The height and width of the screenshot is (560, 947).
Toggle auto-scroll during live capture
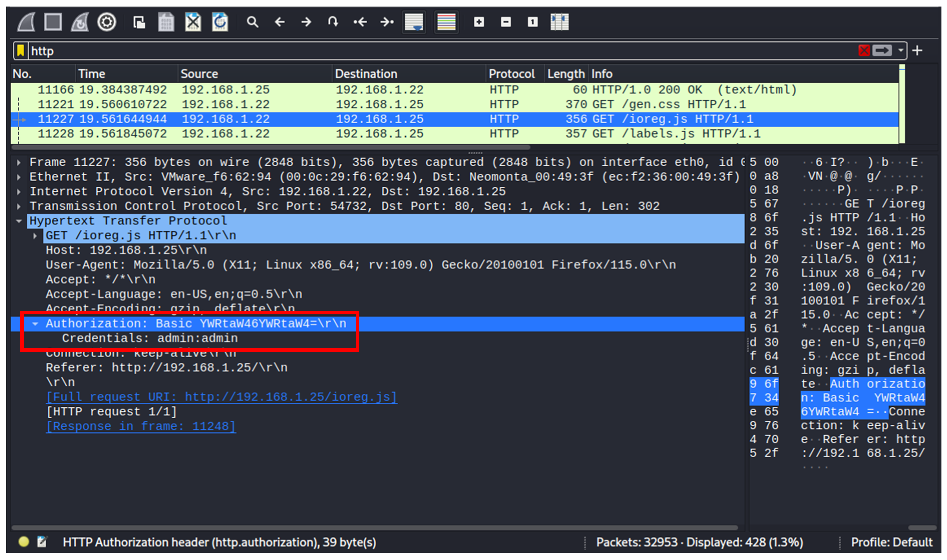[x=413, y=22]
